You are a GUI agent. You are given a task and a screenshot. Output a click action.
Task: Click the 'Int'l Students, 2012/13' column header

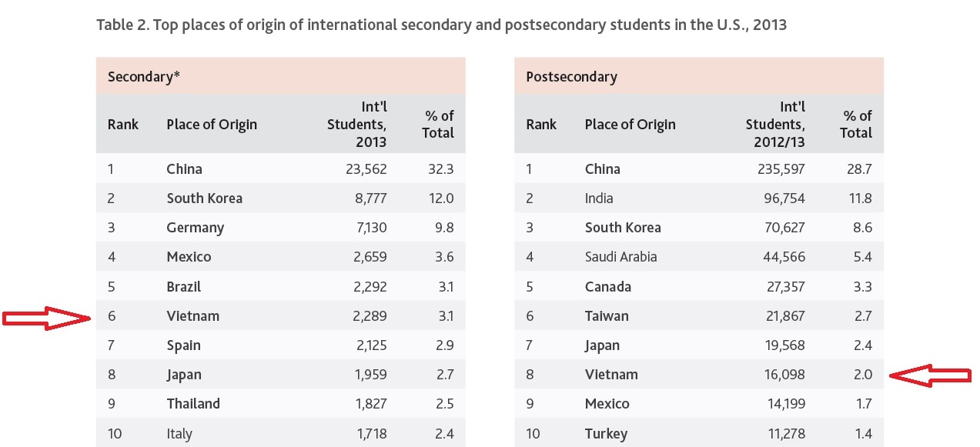click(x=777, y=124)
